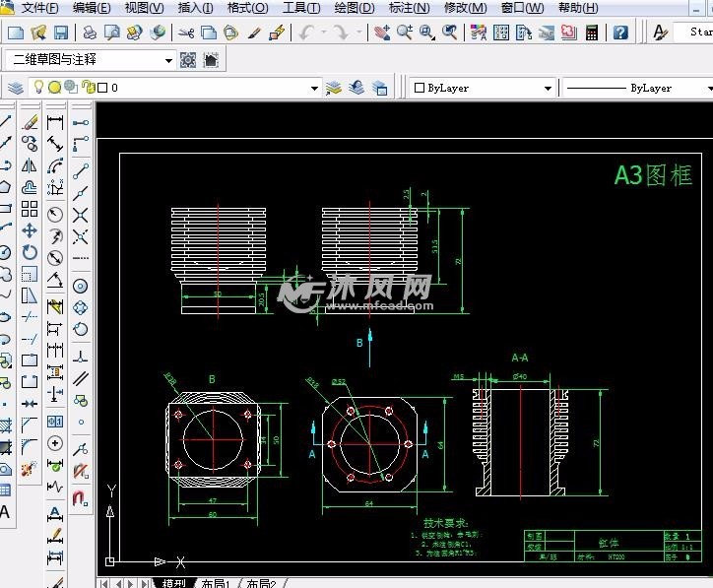Toggle layer 0 freeze sun icon
This screenshot has width=713, height=588.
coord(55,88)
